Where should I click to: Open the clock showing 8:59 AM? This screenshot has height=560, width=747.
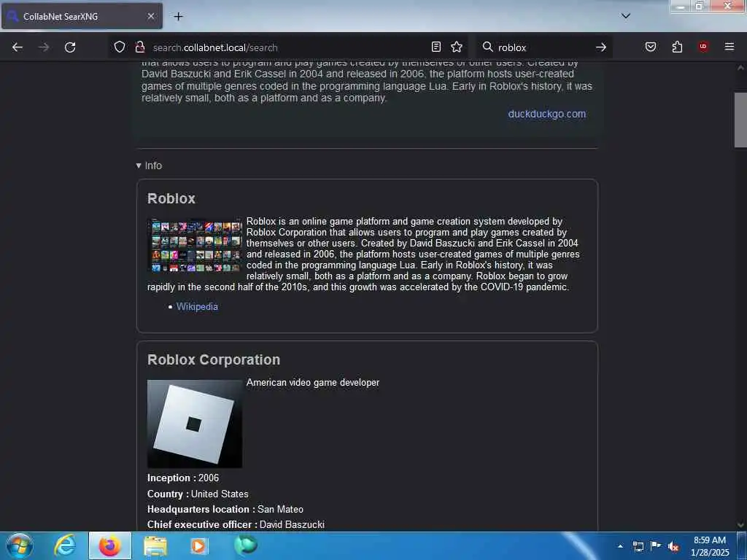(710, 546)
